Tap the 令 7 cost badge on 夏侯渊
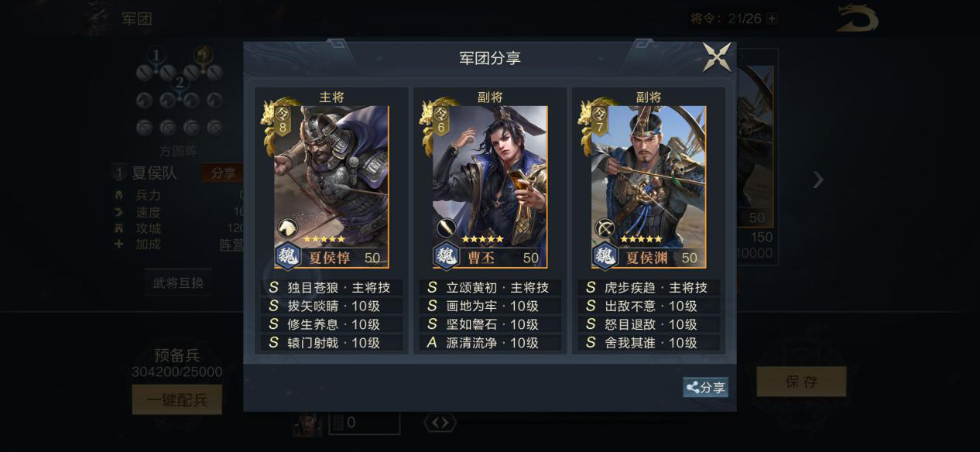This screenshot has width=980, height=452. [600, 121]
